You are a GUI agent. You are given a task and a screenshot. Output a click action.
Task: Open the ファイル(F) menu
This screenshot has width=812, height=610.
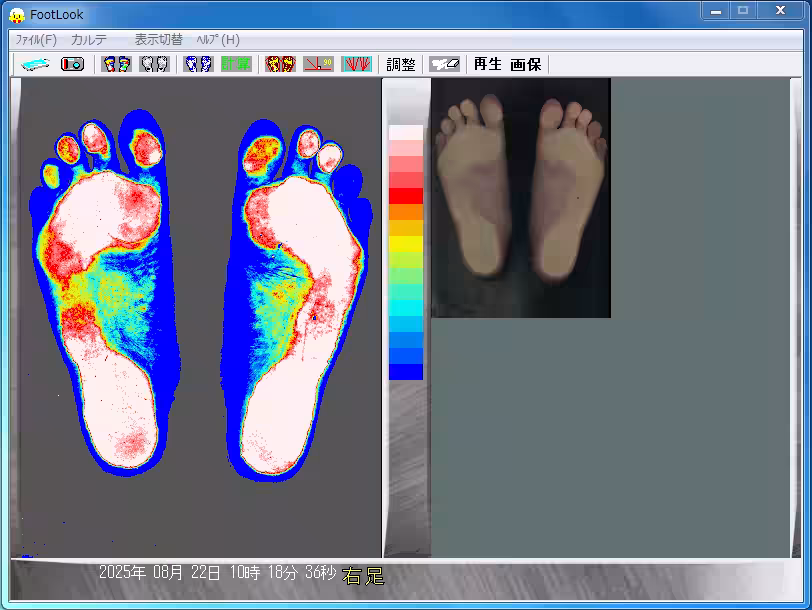coord(36,40)
